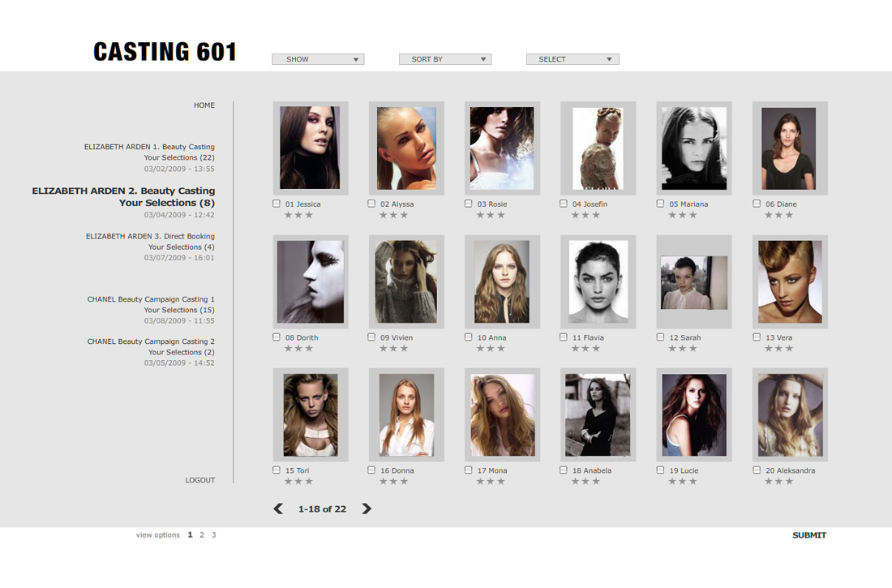
Task: Select the 11 Flavia checkbox
Action: [x=564, y=337]
